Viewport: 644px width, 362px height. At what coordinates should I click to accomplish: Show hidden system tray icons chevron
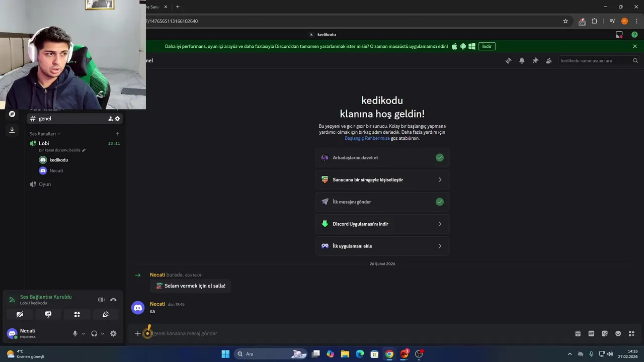pos(570,354)
